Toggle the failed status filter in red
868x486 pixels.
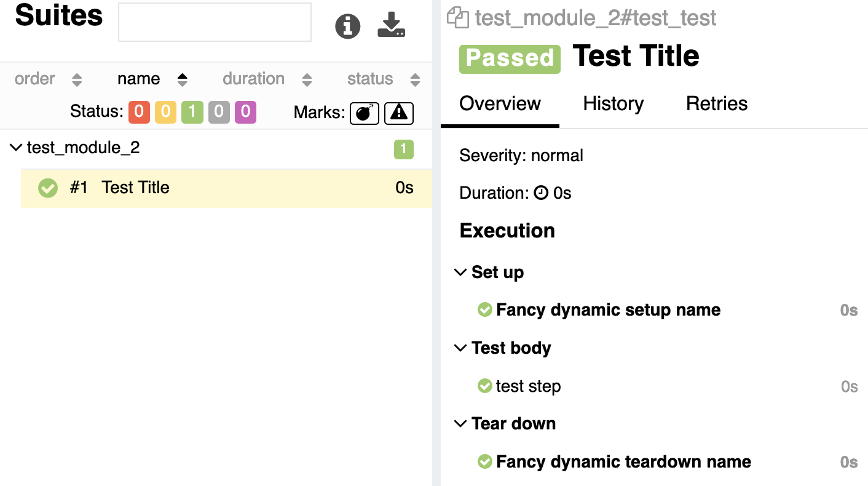click(x=139, y=112)
